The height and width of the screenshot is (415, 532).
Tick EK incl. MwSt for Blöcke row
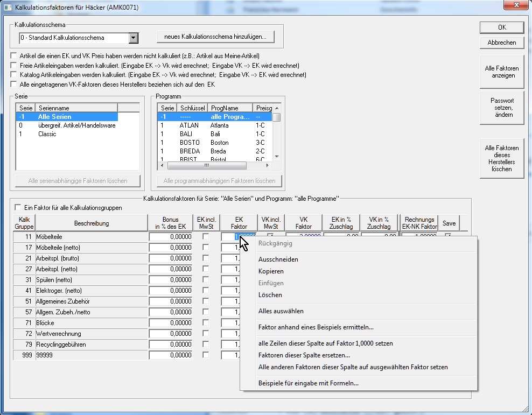click(x=205, y=323)
